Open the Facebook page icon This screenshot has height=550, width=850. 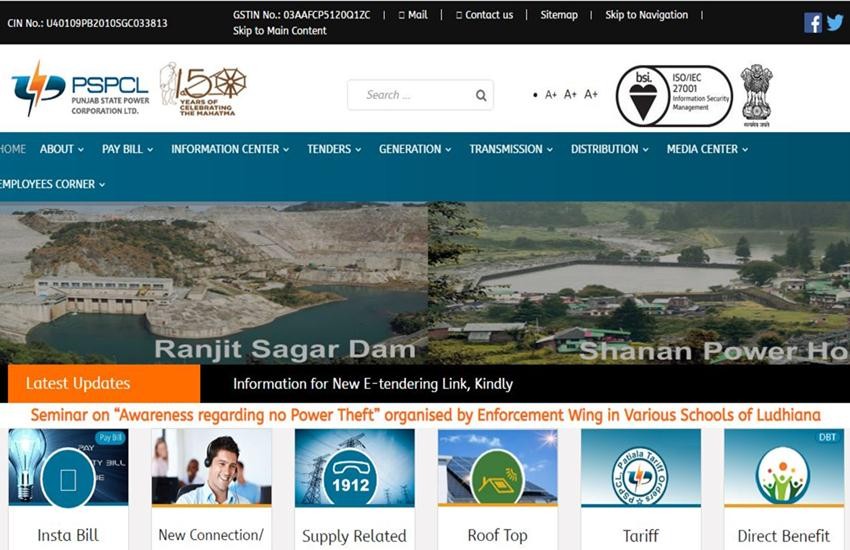813,22
